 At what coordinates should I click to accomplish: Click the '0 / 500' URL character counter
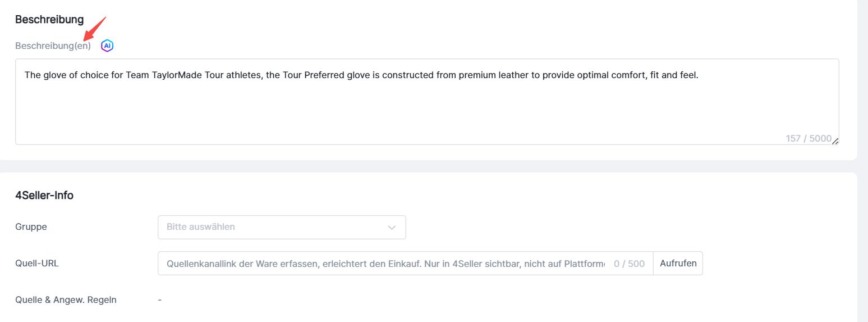tap(629, 264)
